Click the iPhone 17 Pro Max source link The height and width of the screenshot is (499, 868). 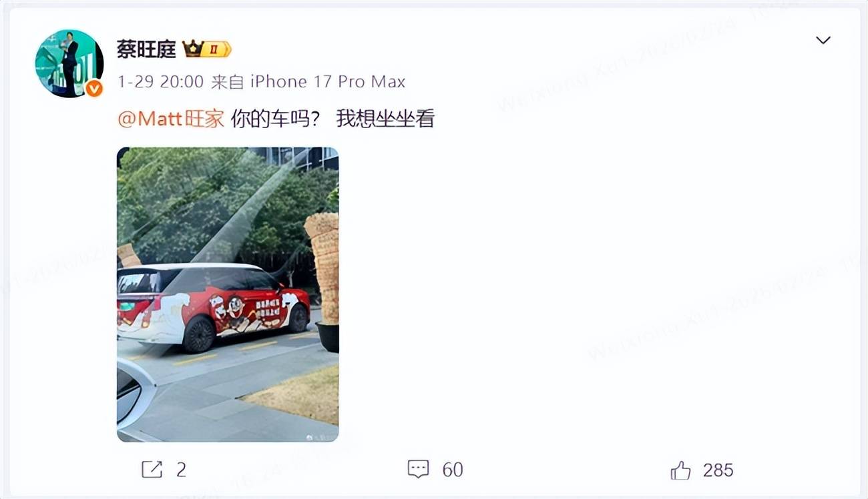[x=328, y=82]
